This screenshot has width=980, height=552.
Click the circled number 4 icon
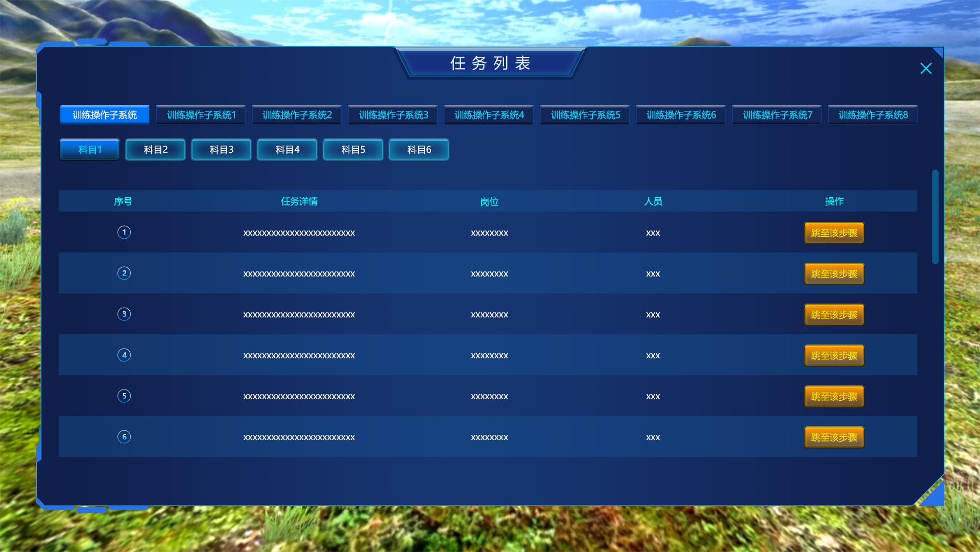124,355
